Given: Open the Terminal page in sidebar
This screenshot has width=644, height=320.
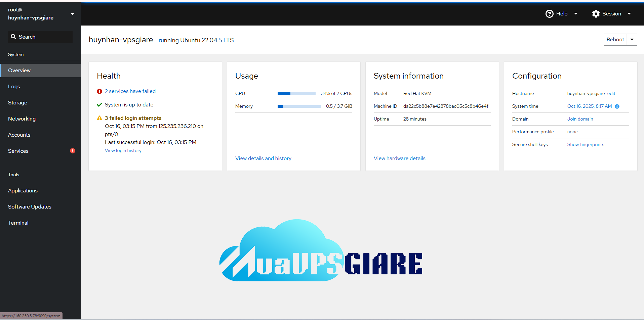Looking at the screenshot, I should pos(18,223).
